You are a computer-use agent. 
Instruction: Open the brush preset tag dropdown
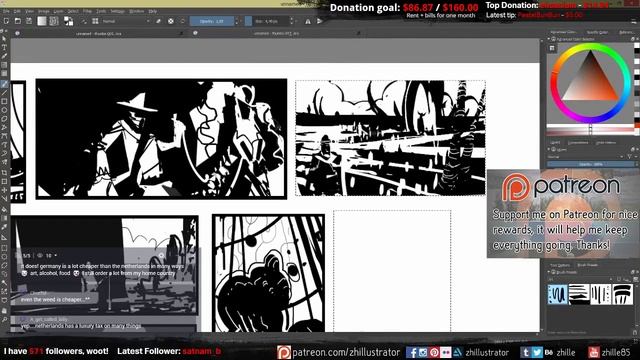(x=580, y=279)
